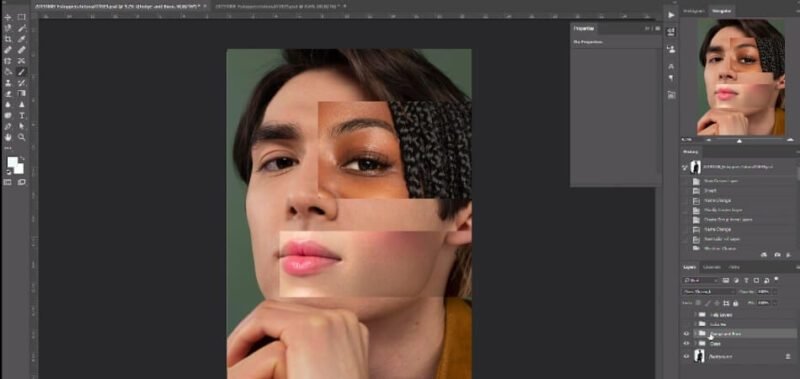Switch to the Channels tab
Viewport: 800px width, 379px height.
tap(712, 267)
